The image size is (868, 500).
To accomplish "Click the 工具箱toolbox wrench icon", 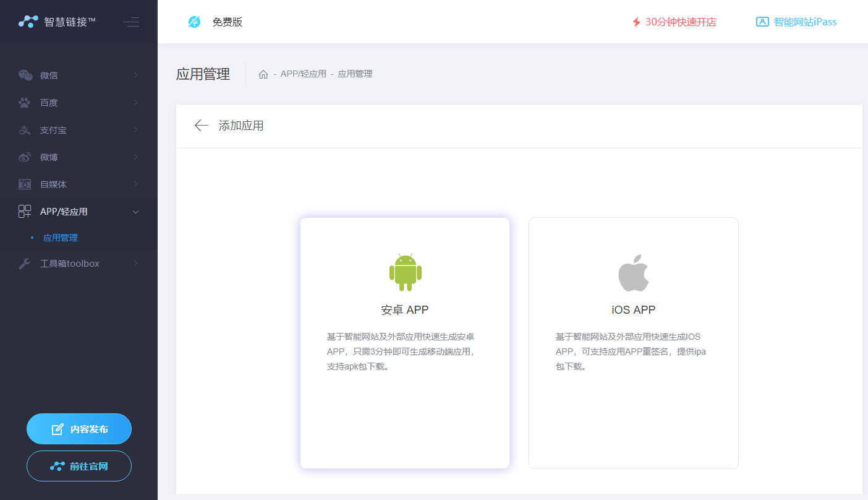I will click(x=25, y=264).
